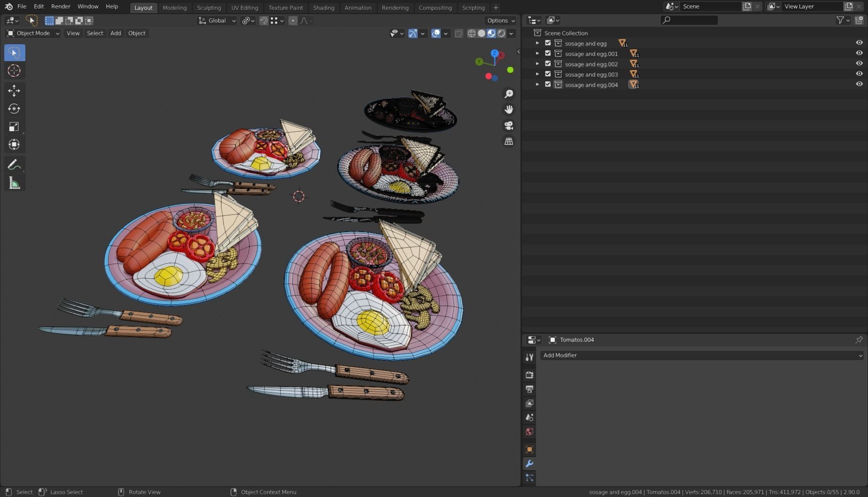Open the Object Mode dropdown
Image resolution: width=868 pixels, height=497 pixels.
tap(33, 33)
